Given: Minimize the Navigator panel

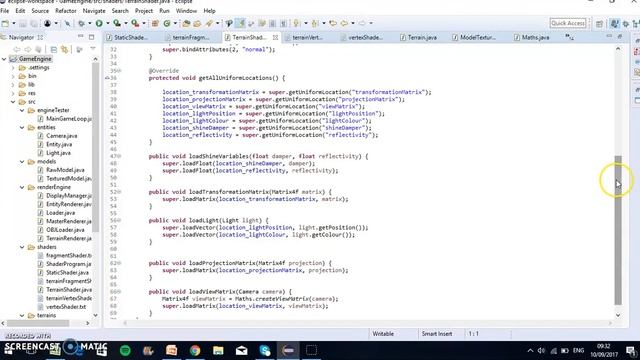Looking at the screenshot, I should pyautogui.click(x=80, y=37).
